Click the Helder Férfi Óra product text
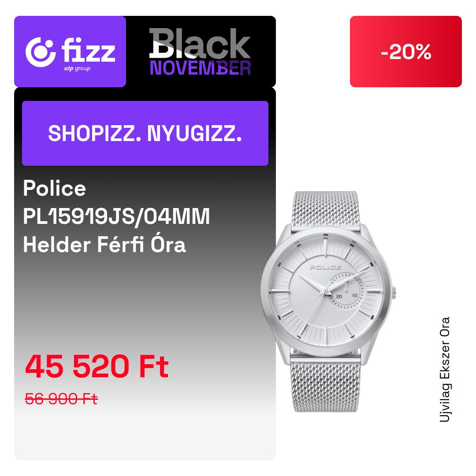Image resolution: width=476 pixels, height=476 pixels. 104,245
